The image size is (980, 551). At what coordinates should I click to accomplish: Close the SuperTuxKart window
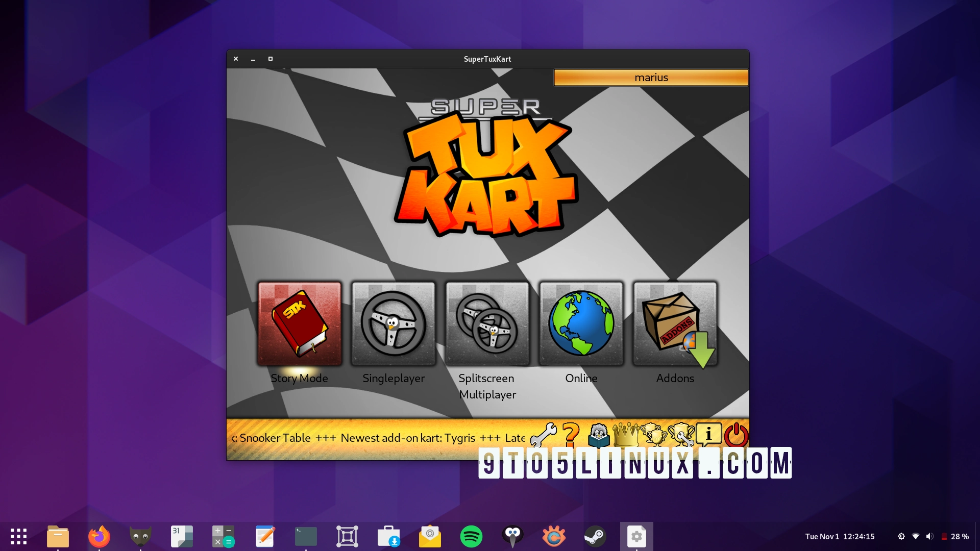pyautogui.click(x=236, y=59)
